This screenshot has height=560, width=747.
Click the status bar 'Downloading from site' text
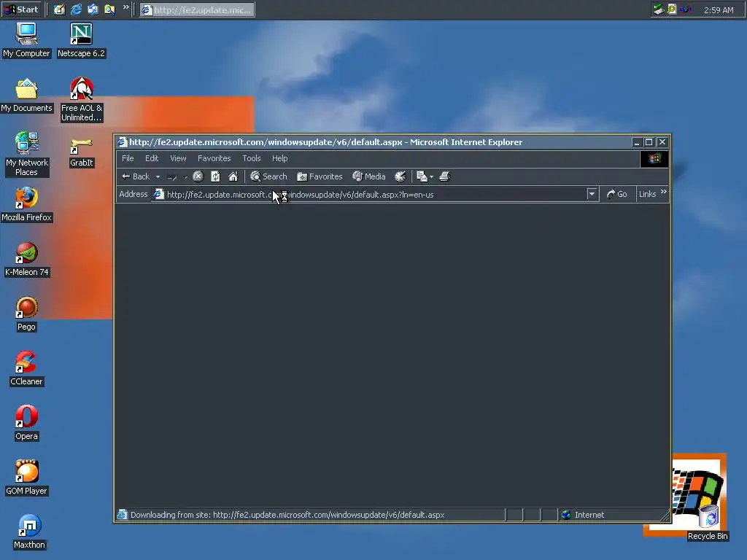[287, 515]
